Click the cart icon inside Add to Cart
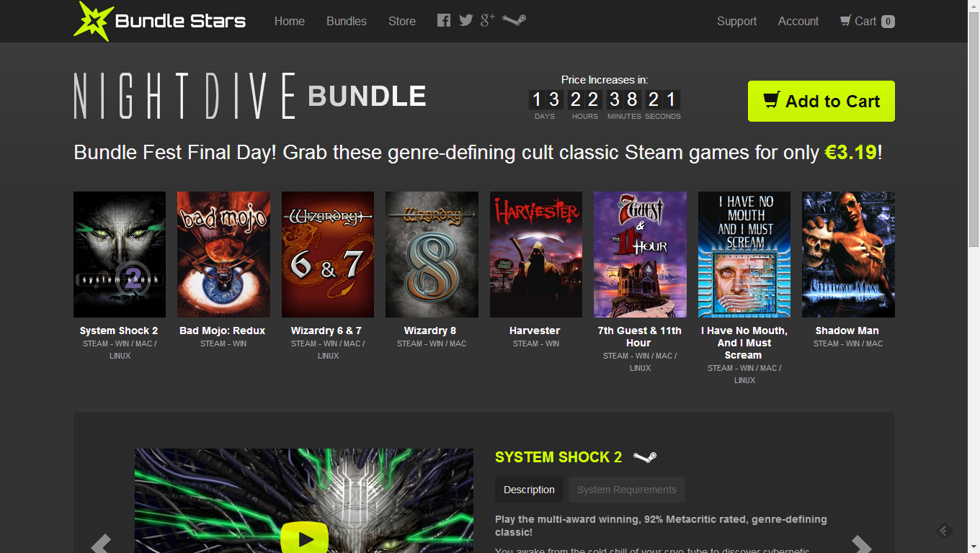Viewport: 980px width, 553px height. pyautogui.click(x=770, y=101)
